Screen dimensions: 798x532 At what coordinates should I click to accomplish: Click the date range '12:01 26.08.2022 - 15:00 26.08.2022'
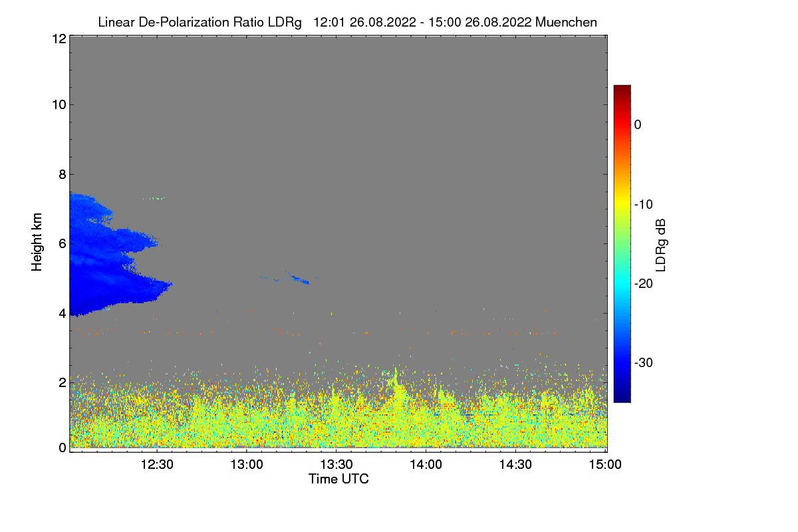click(422, 23)
